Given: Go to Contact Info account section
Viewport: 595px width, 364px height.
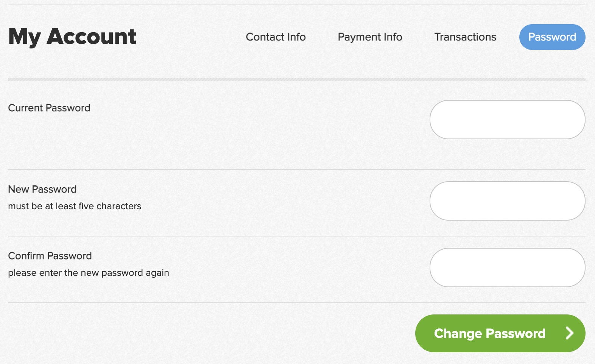Looking at the screenshot, I should 276,37.
